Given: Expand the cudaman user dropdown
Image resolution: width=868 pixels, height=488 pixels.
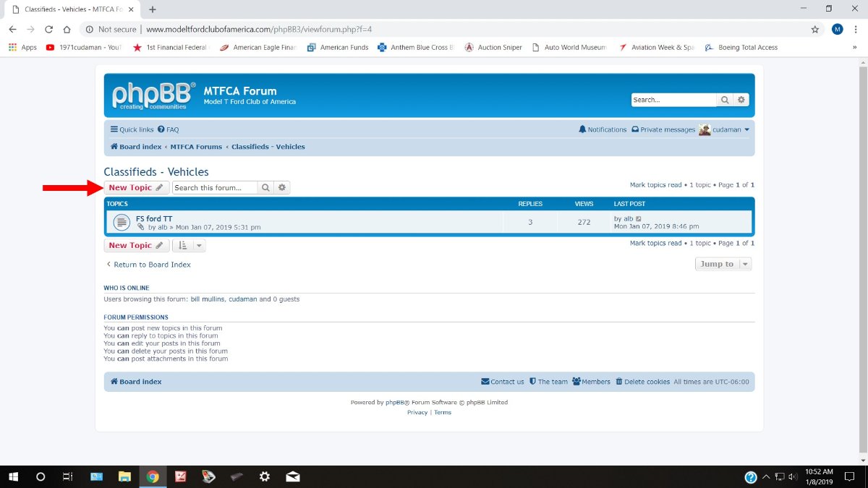Looking at the screenshot, I should tap(726, 129).
